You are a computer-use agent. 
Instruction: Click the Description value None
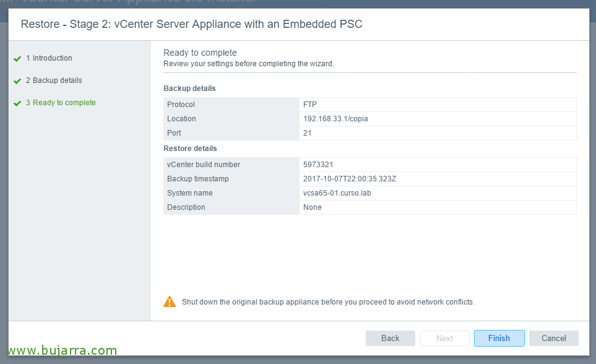tap(313, 207)
